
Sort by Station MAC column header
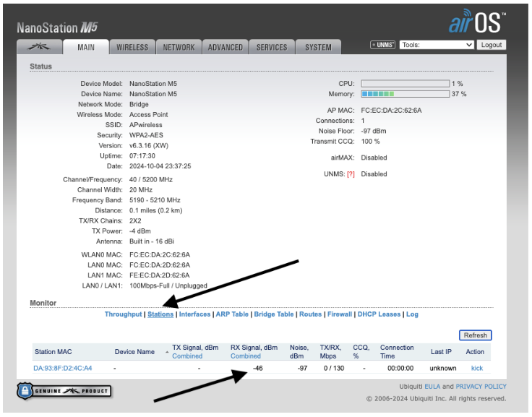click(53, 352)
